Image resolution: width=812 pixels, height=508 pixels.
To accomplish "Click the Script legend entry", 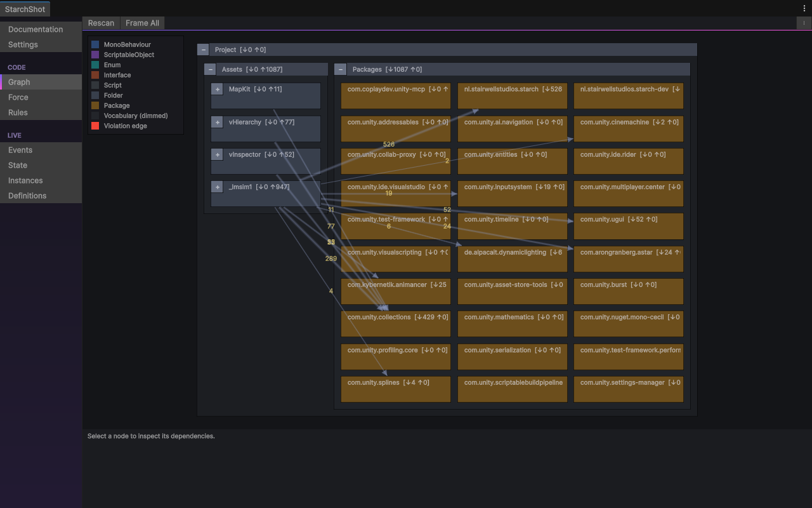I will coord(113,85).
